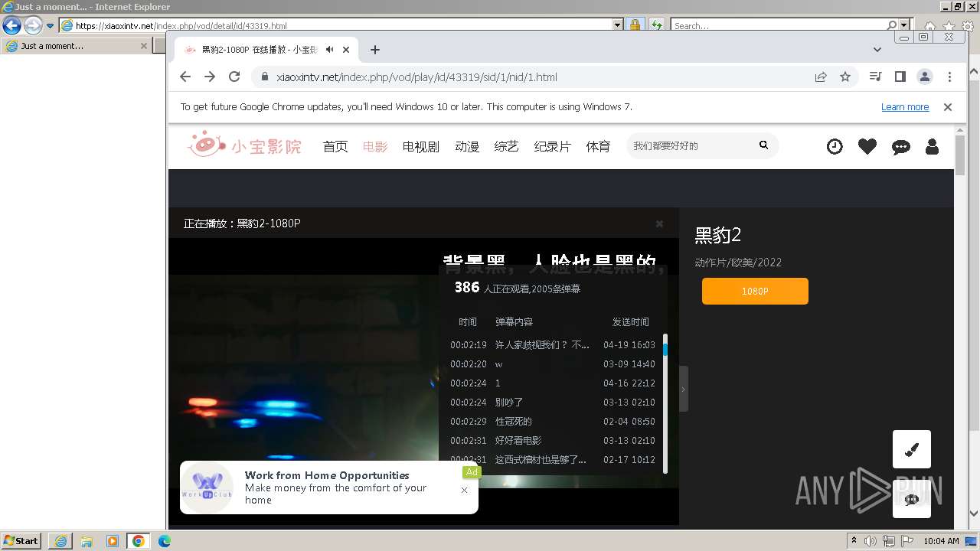Viewport: 980px width, 551px height.
Task: Open the Chrome three-dot menu
Action: point(949,77)
